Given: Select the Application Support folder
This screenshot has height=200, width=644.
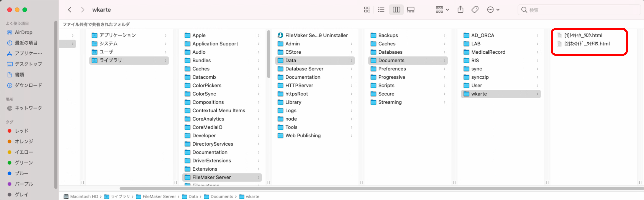Looking at the screenshot, I should click(222, 43).
